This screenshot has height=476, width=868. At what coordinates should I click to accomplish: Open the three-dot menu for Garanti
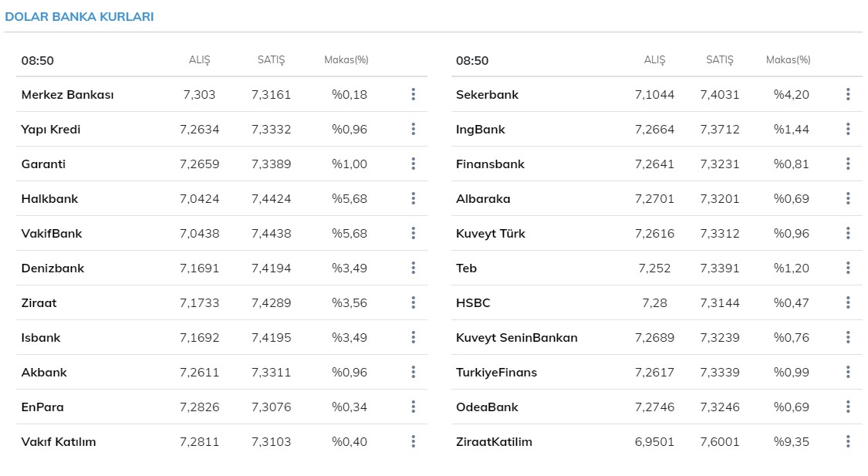pyautogui.click(x=414, y=164)
